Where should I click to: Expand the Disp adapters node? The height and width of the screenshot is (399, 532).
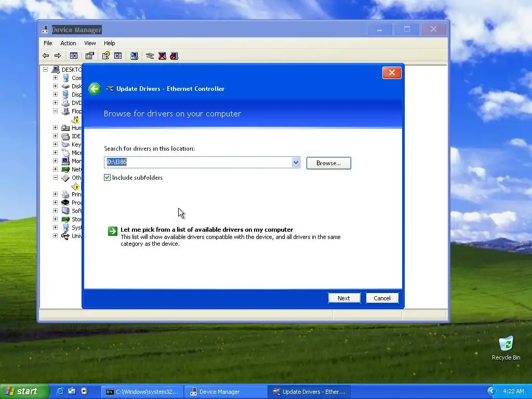pyautogui.click(x=55, y=95)
